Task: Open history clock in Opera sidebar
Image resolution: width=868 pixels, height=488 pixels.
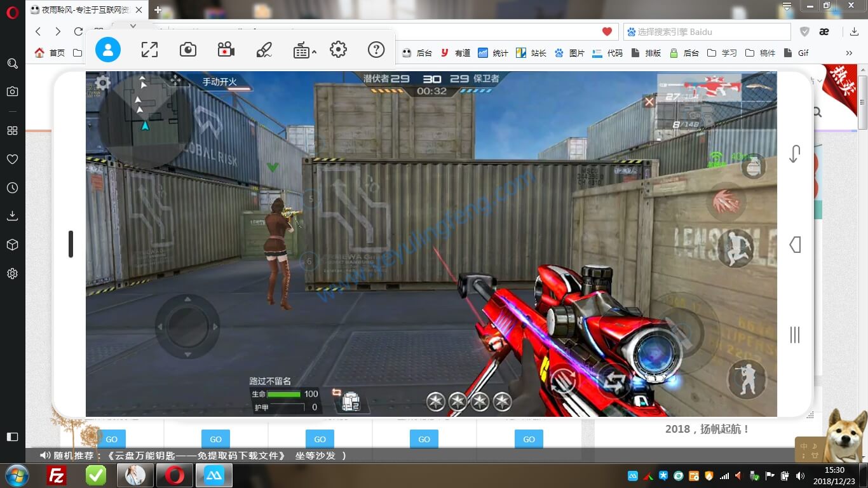Action: pos(12,188)
